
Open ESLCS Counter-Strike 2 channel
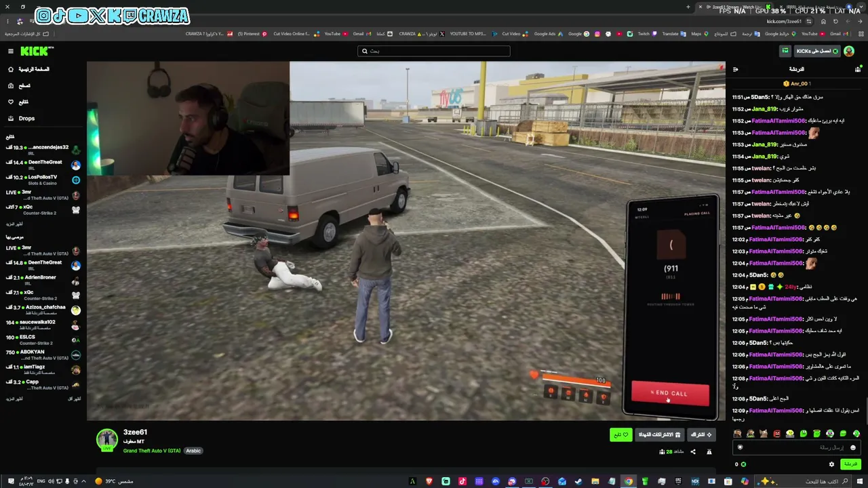[x=42, y=340]
